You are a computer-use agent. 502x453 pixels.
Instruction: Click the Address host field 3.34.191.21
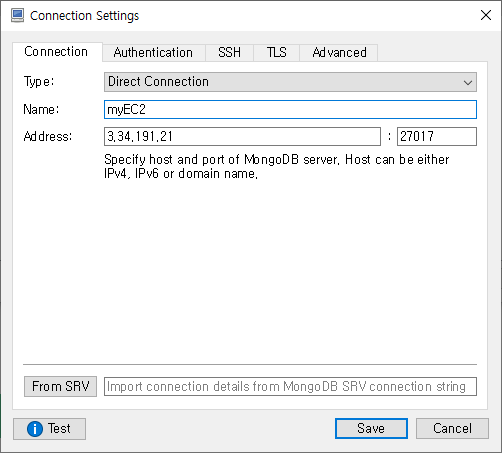click(x=242, y=136)
